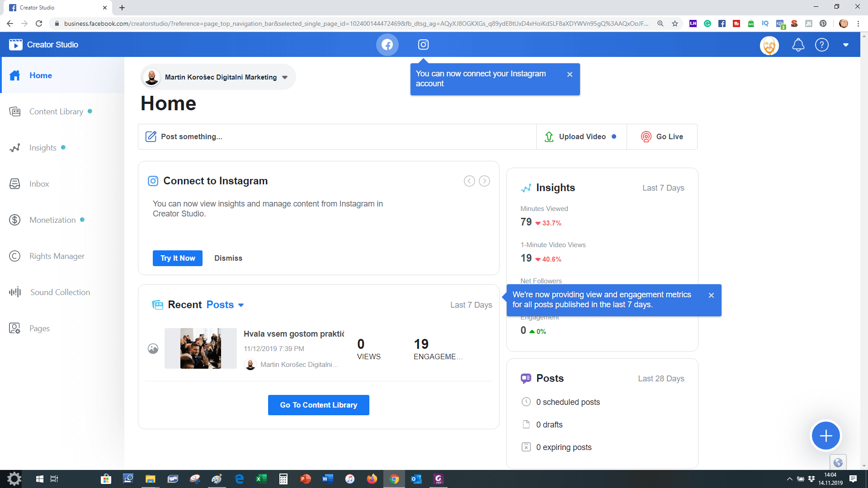Click the blue plus create button
Screen dimensions: 868x488
826,436
